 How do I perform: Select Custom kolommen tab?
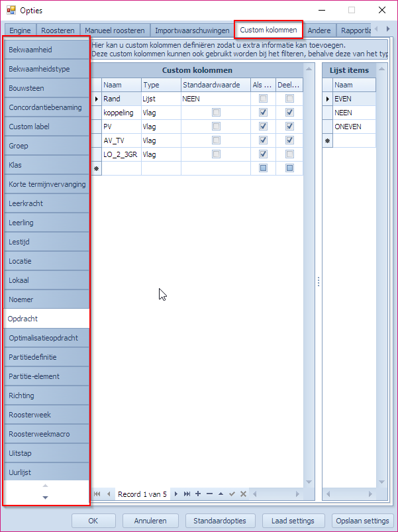[268, 30]
